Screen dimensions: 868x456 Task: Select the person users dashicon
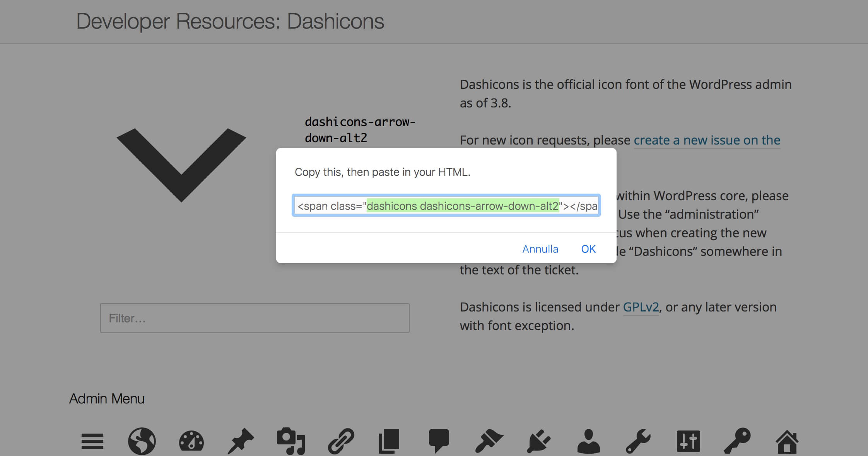point(588,441)
